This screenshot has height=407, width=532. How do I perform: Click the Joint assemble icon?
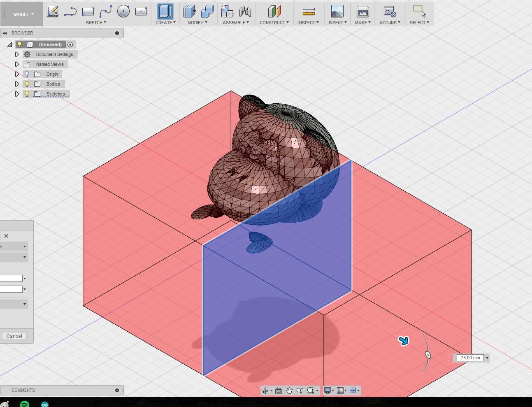pyautogui.click(x=245, y=12)
